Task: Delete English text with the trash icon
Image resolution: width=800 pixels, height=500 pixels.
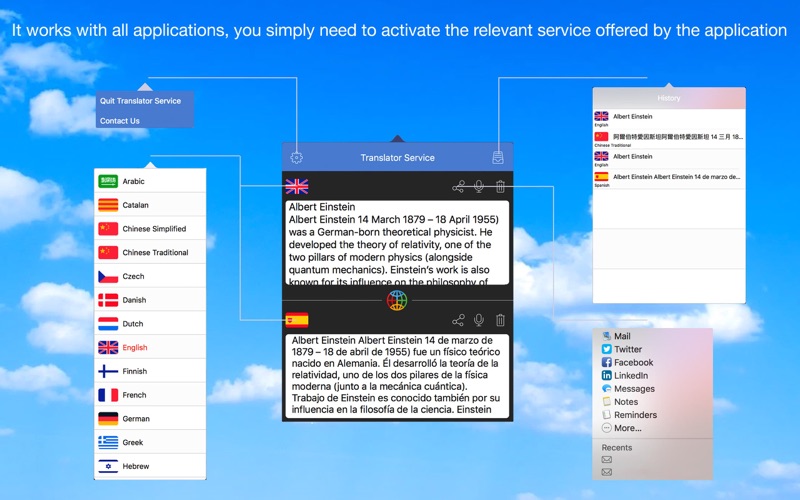Action: [500, 186]
